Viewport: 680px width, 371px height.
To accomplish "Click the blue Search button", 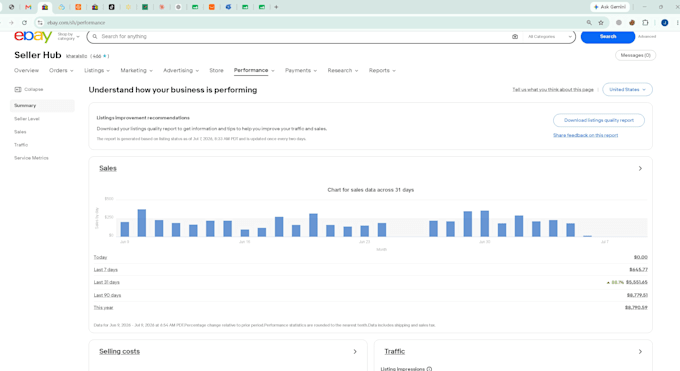I will click(x=608, y=36).
